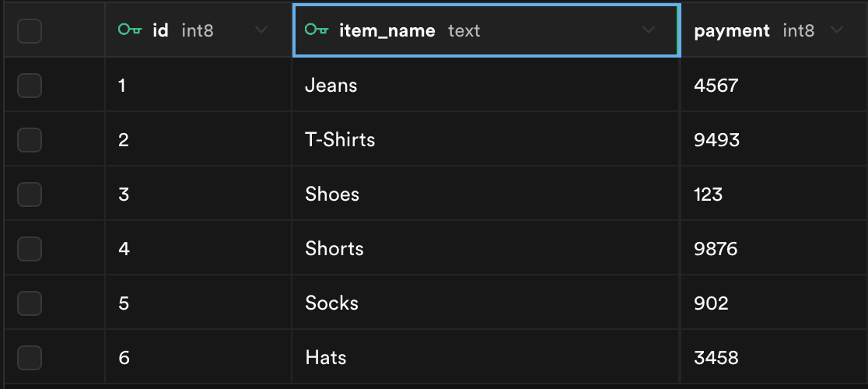
Task: Click the primary key icon beside id
Action: (129, 30)
